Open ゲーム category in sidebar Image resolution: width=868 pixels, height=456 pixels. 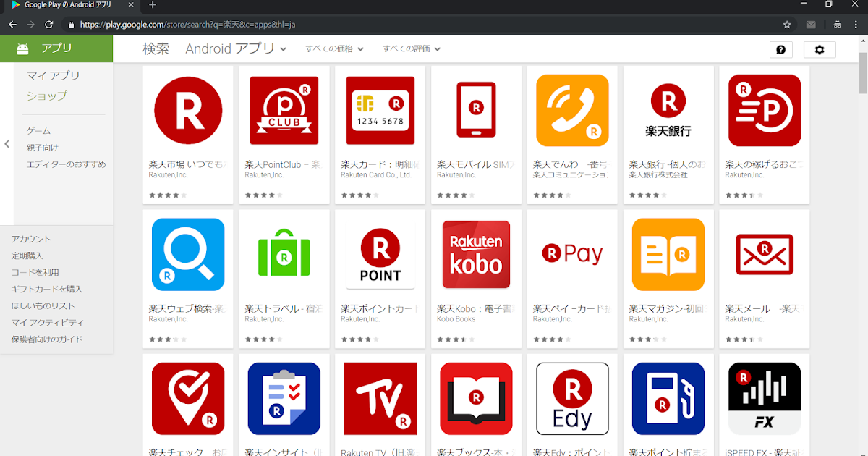point(39,131)
